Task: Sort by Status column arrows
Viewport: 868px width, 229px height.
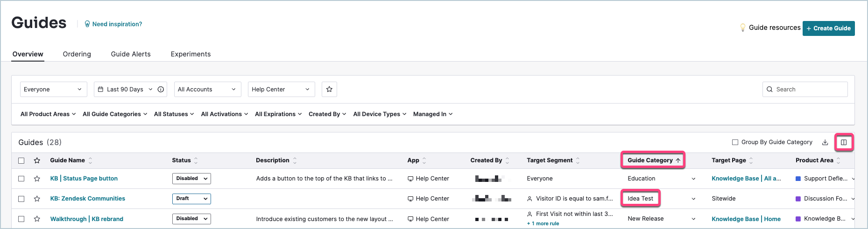Action: [x=196, y=160]
